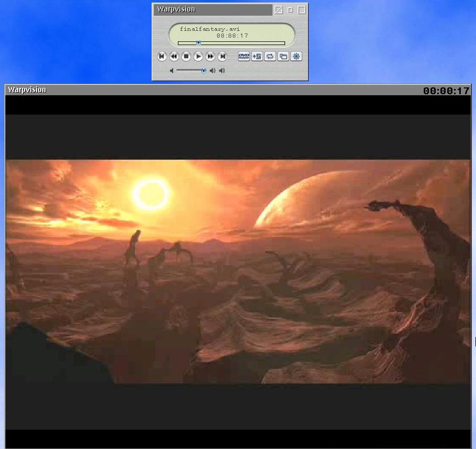Image resolution: width=476 pixels, height=449 pixels.
Task: Rewind the video with double-arrow button
Action: (x=174, y=57)
